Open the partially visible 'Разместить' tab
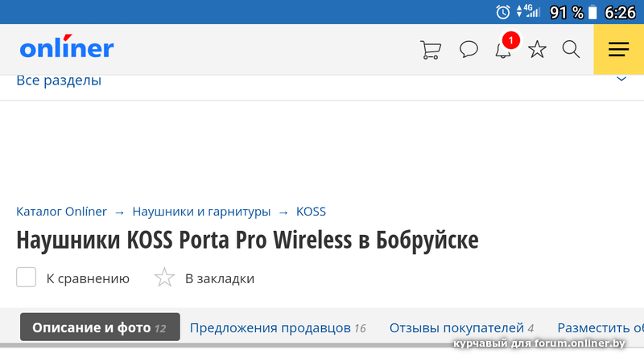 tap(600, 327)
